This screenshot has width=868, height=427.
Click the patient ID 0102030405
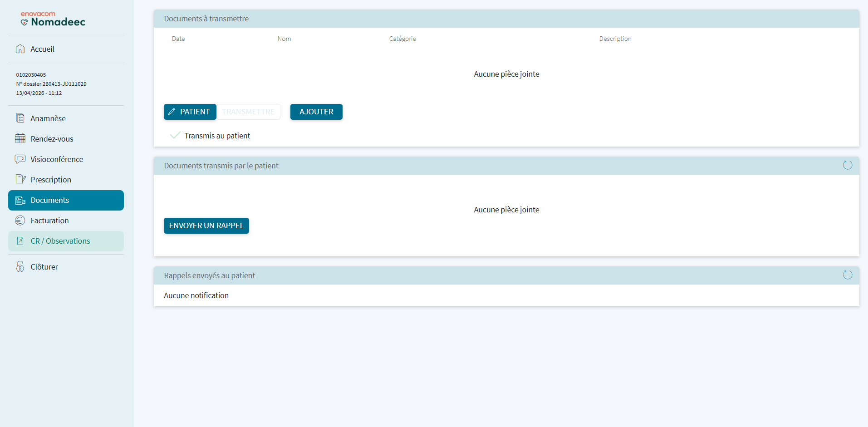(31, 75)
